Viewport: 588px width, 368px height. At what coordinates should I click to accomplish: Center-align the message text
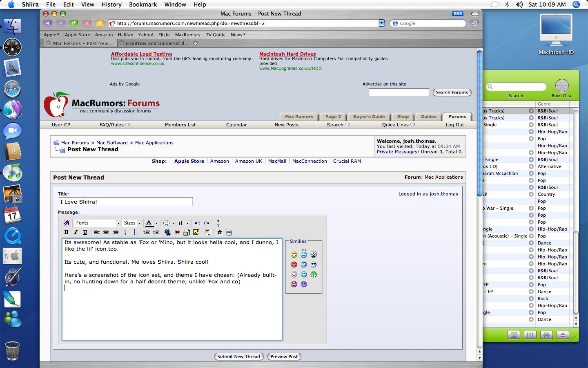click(x=106, y=232)
